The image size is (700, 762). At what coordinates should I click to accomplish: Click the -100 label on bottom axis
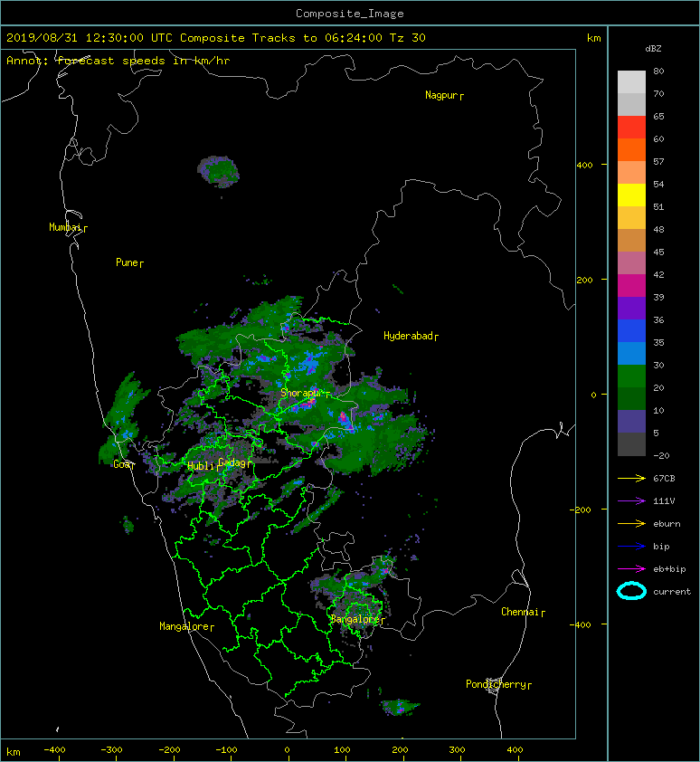coord(226,750)
